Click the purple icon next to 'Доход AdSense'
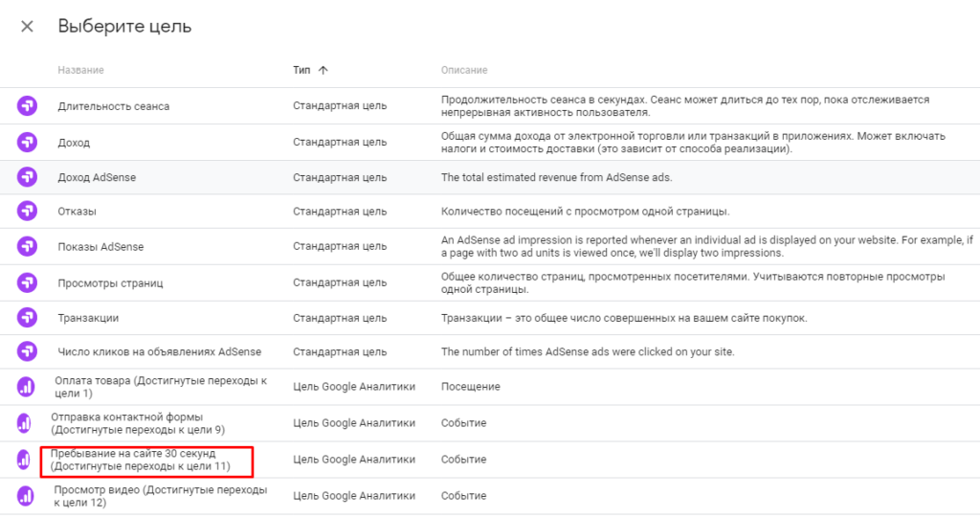 (x=28, y=177)
